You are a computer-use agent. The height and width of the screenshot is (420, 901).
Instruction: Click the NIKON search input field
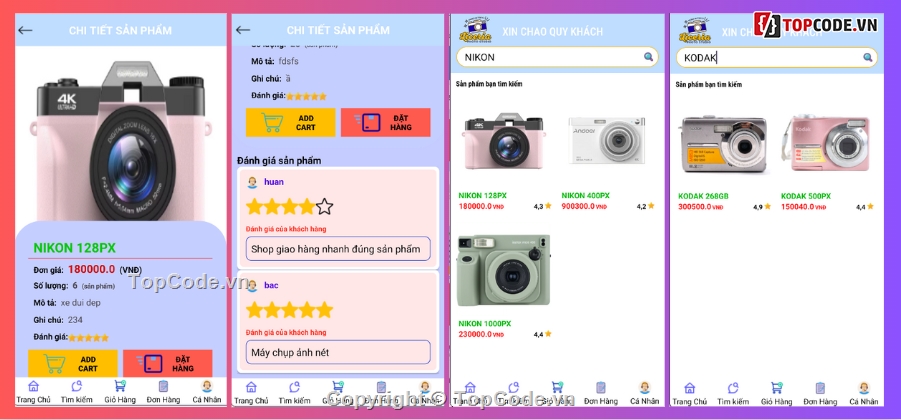coord(557,57)
